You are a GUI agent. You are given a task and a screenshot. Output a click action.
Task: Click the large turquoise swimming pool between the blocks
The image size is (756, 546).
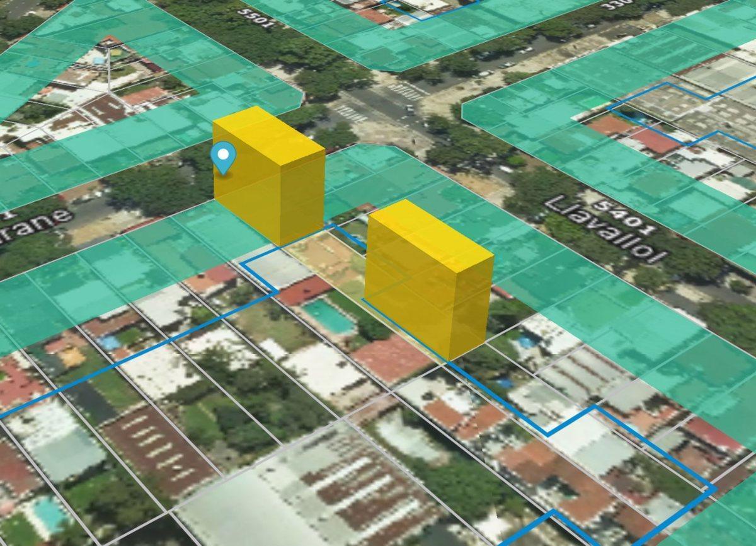click(329, 317)
